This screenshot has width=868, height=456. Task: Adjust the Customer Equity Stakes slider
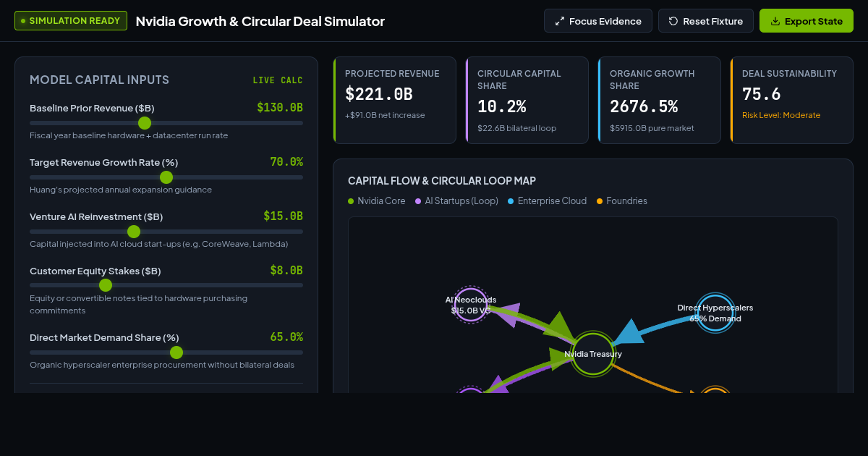tap(166, 285)
